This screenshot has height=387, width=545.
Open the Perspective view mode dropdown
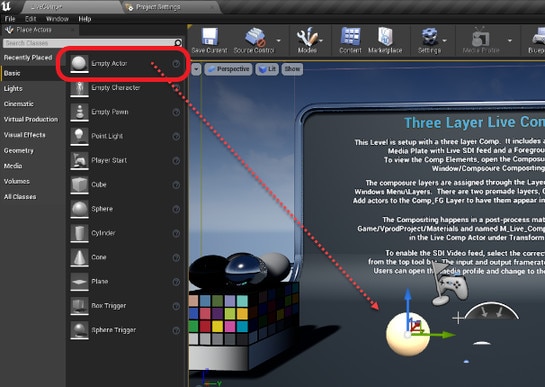(x=229, y=69)
